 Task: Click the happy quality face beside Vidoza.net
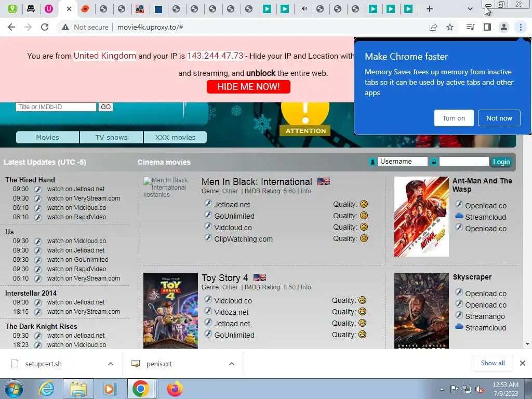point(362,312)
